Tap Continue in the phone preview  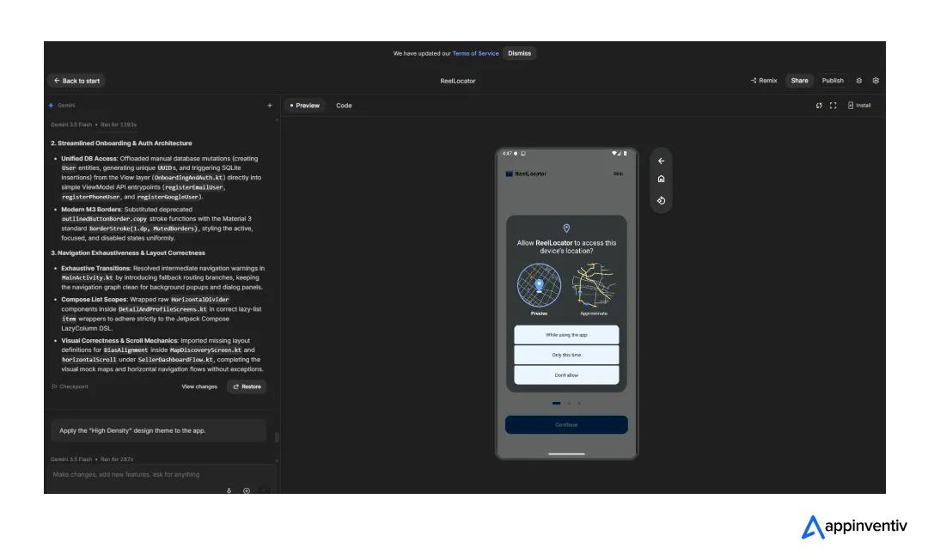(566, 424)
